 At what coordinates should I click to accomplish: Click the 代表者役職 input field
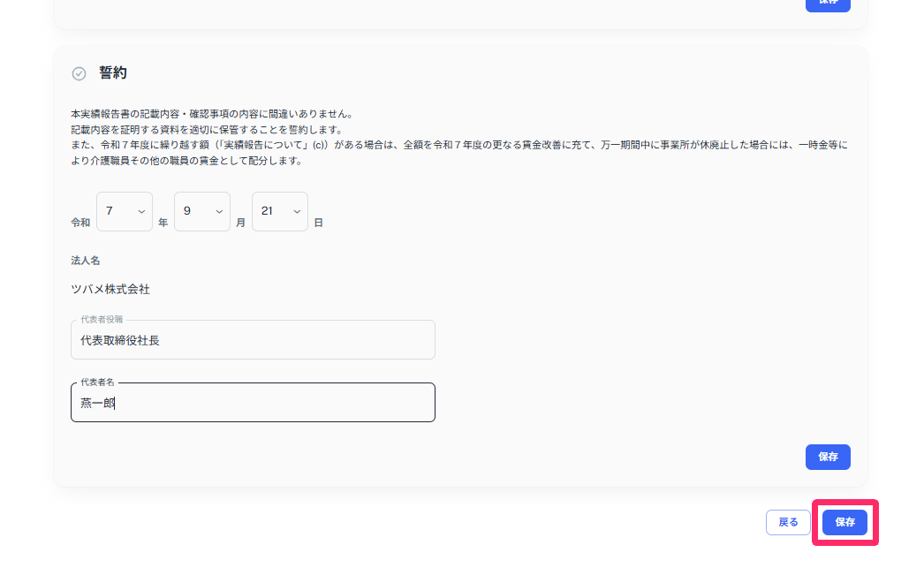tap(253, 340)
